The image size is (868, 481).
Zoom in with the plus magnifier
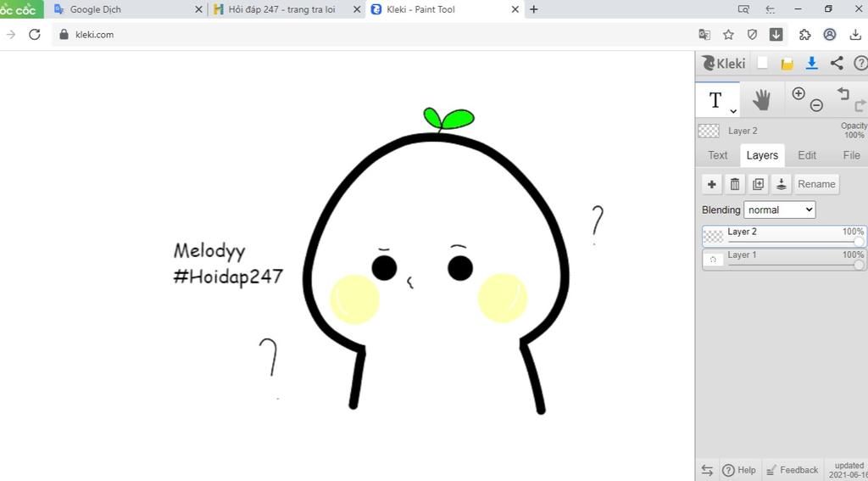point(798,93)
